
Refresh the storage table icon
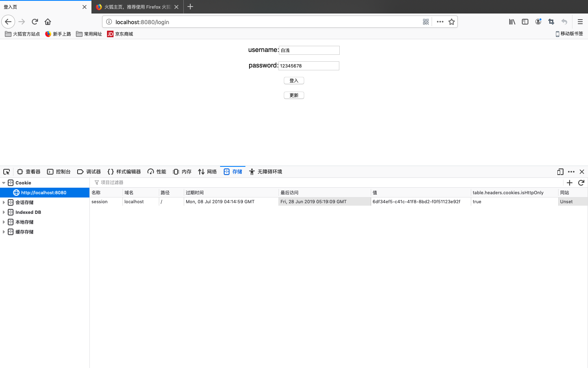coord(581,183)
